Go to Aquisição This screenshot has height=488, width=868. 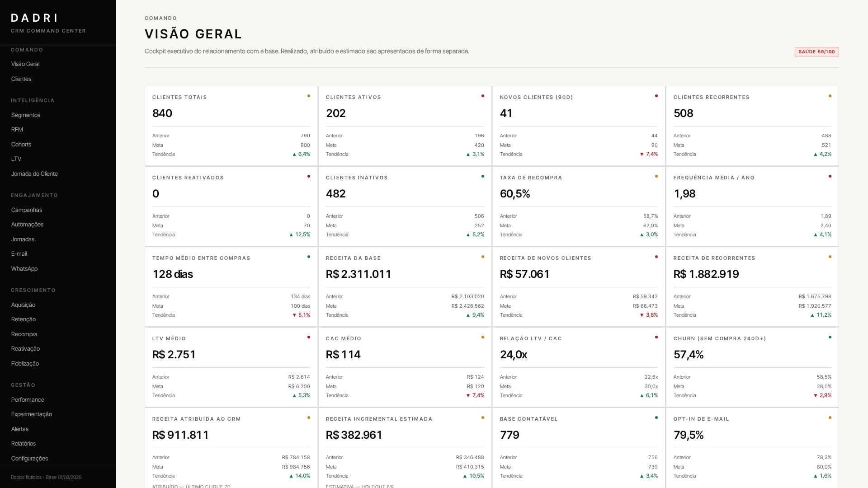pyautogui.click(x=23, y=305)
